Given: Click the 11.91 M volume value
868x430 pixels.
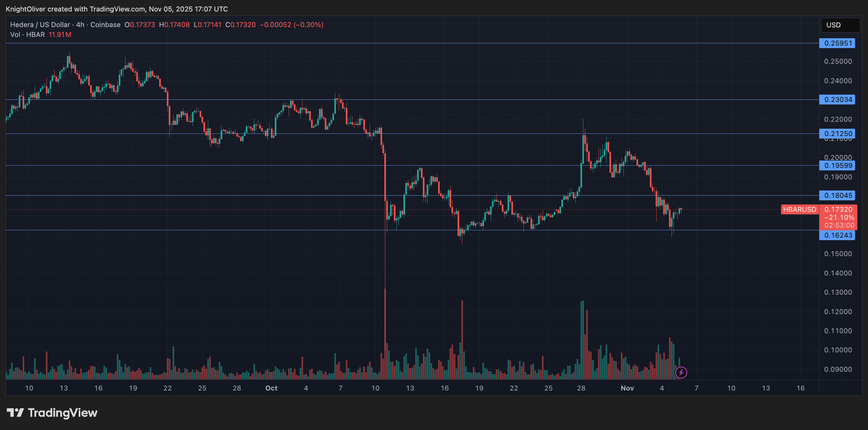Looking at the screenshot, I should (x=60, y=35).
